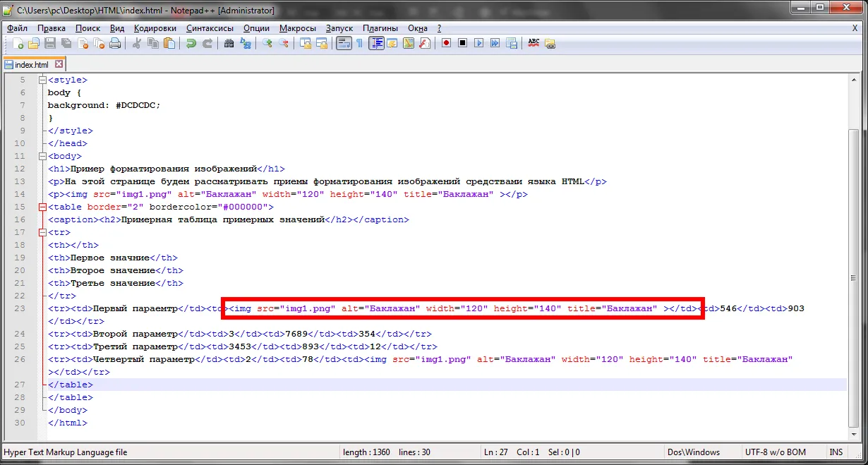This screenshot has height=465, width=868.
Task: Open the Запуск menu
Action: 339,28
